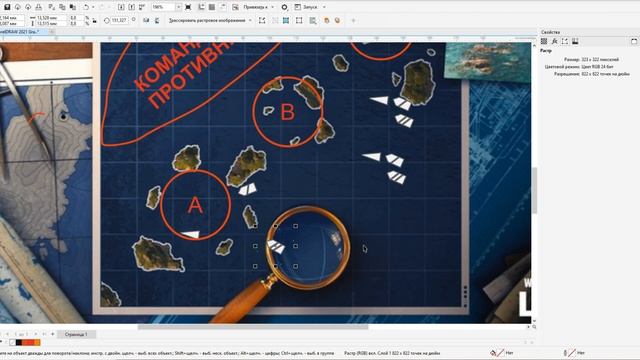Open the Undo history dropdown arrow

coord(93,7)
